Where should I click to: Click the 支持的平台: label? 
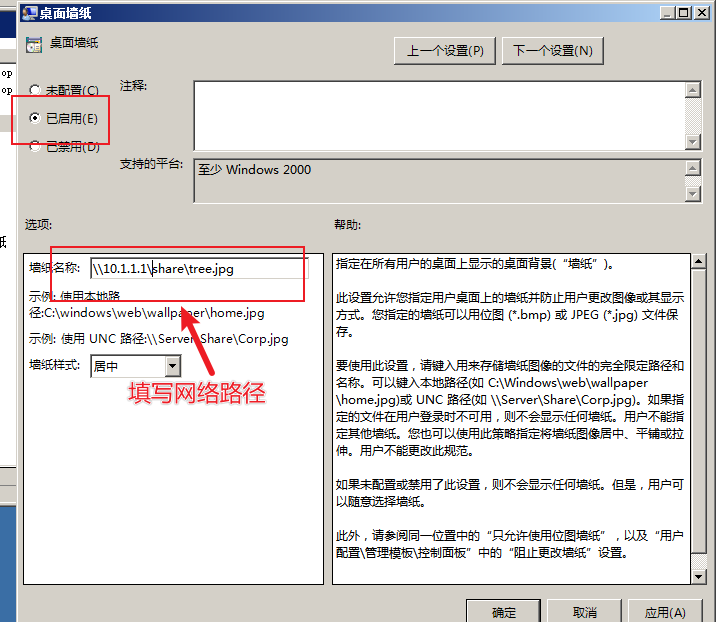click(x=152, y=164)
